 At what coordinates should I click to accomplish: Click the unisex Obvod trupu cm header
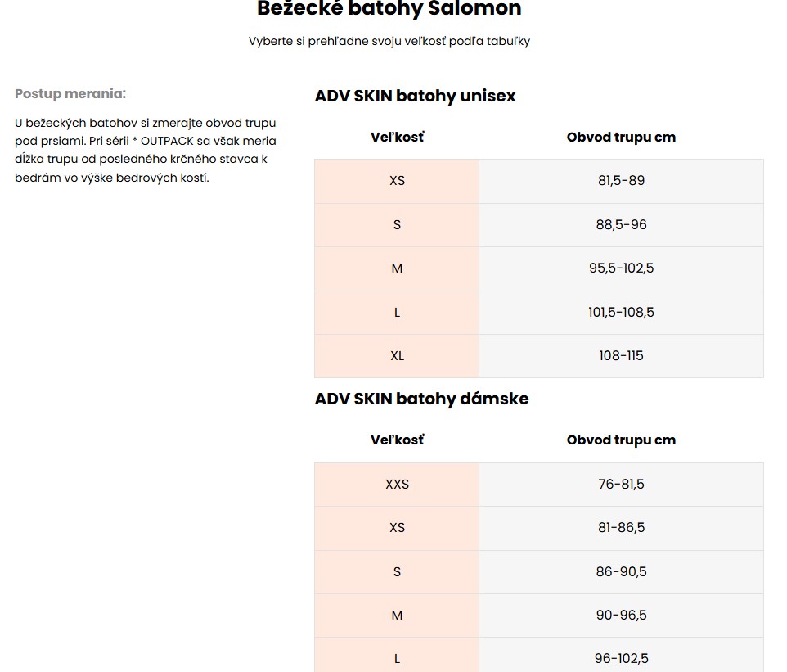(622, 138)
